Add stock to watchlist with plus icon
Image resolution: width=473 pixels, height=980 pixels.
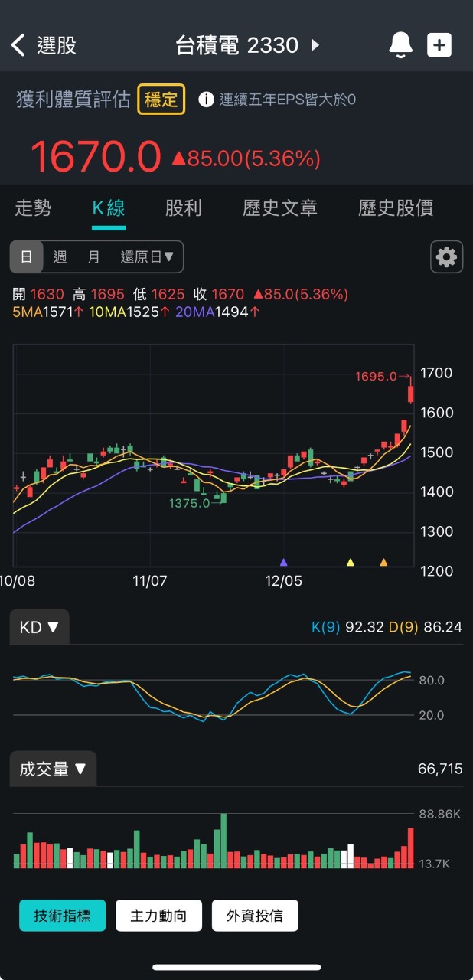pyautogui.click(x=439, y=45)
